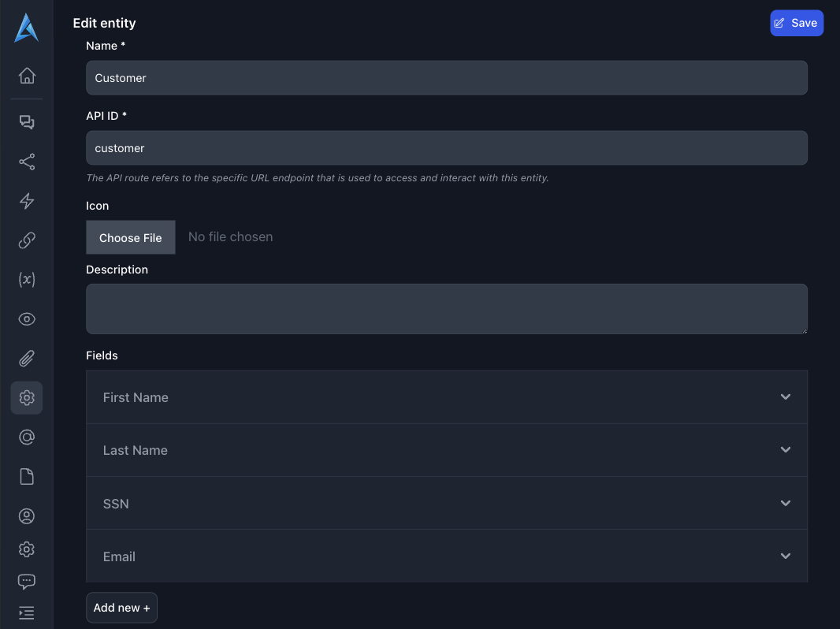
Task: Open the document page sidebar icon
Action: (27, 477)
